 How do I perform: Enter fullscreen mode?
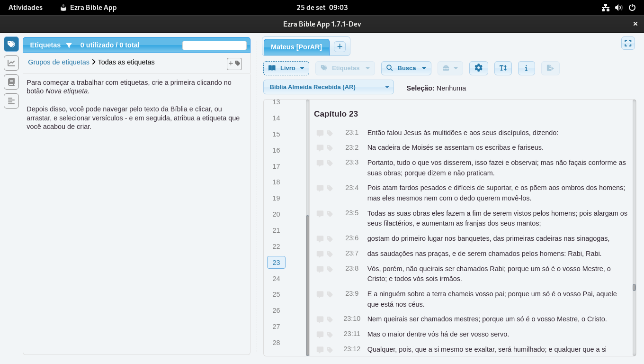tap(628, 43)
